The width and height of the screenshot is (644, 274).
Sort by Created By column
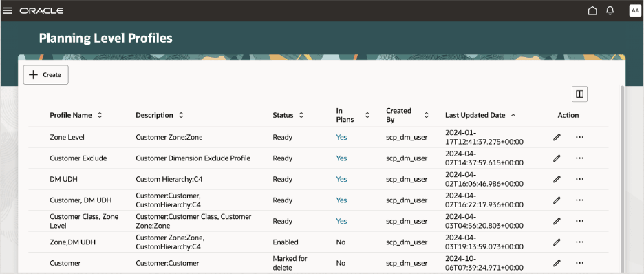coord(427,116)
